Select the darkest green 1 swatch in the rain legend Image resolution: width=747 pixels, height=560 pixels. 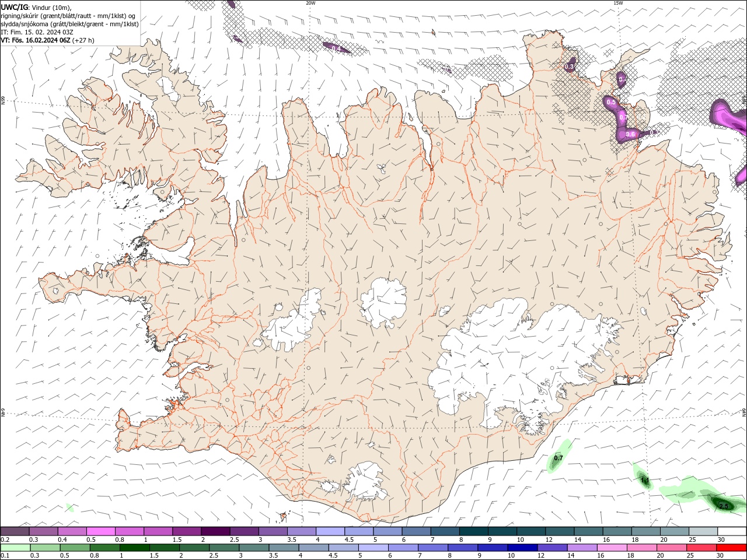(x=135, y=548)
